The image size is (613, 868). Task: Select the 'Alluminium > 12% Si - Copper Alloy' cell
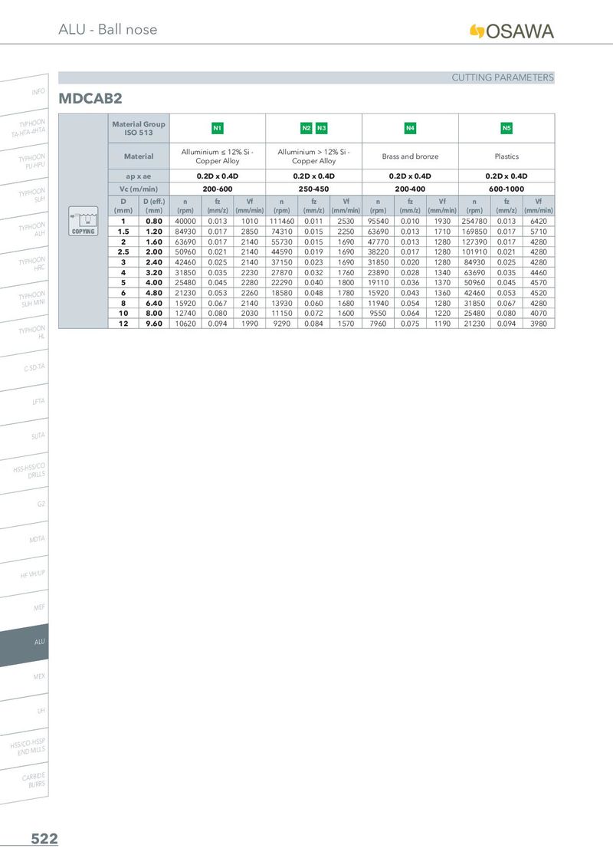(313, 156)
